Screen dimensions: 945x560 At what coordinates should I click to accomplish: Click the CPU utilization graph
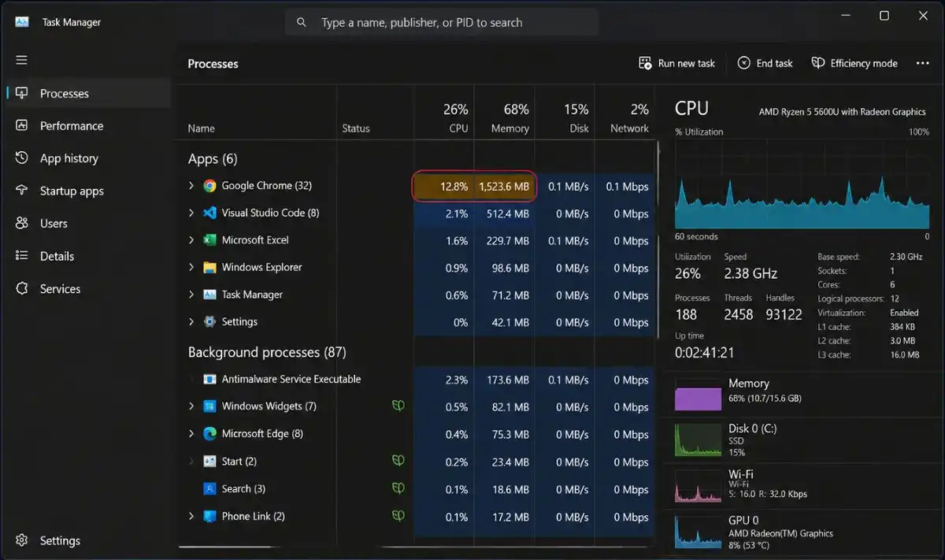802,185
